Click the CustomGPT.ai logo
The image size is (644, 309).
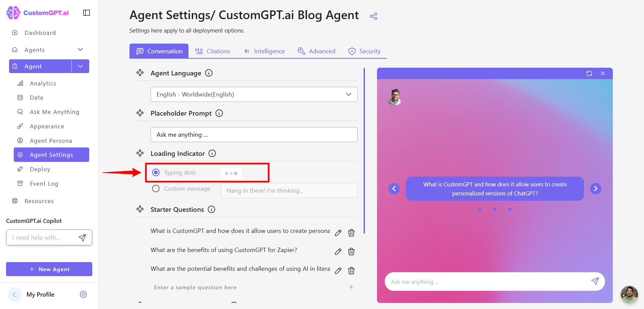pyautogui.click(x=37, y=13)
